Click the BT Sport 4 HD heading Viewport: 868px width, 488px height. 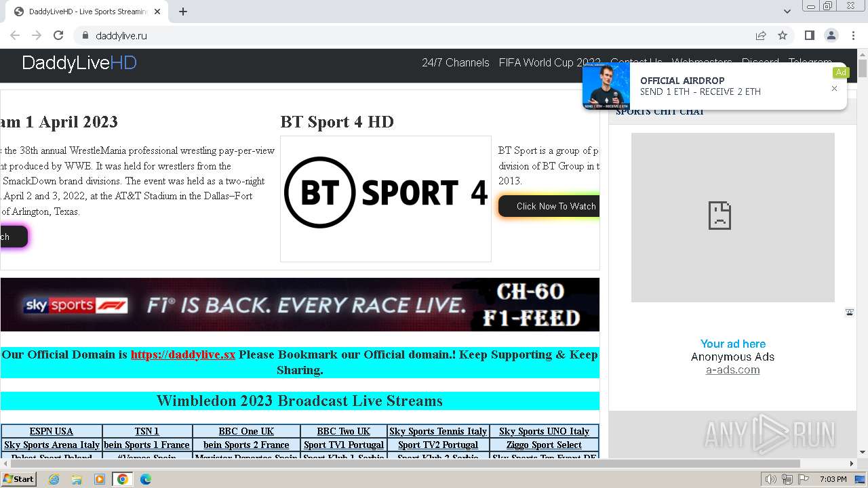tap(337, 122)
